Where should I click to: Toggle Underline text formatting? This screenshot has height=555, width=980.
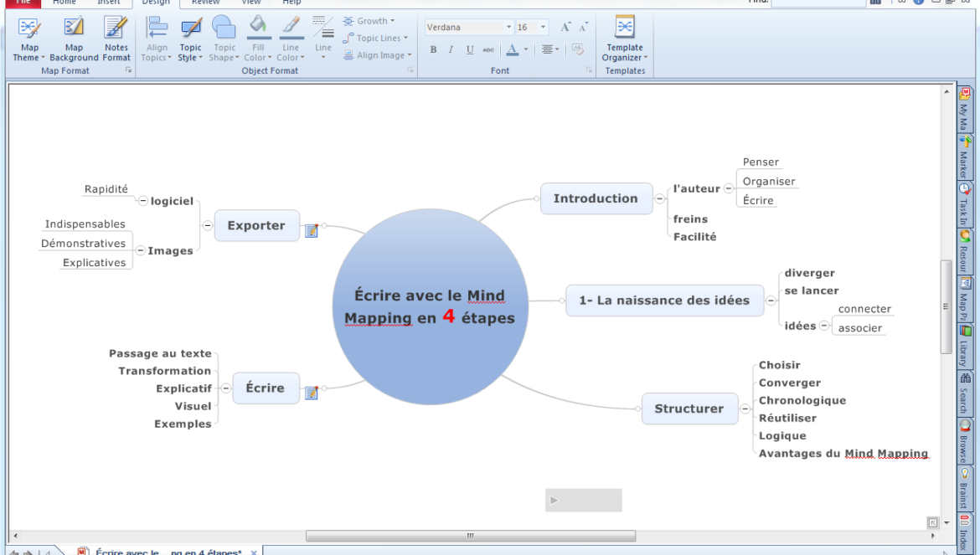[x=469, y=50]
